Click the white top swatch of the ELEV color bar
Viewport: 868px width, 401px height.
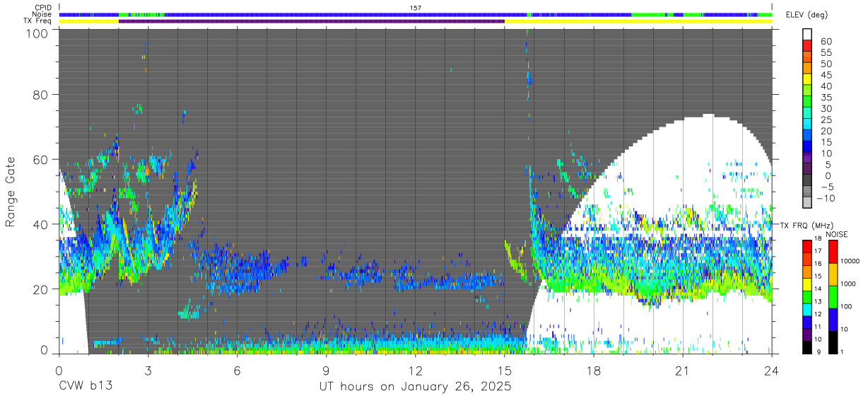[x=808, y=35]
